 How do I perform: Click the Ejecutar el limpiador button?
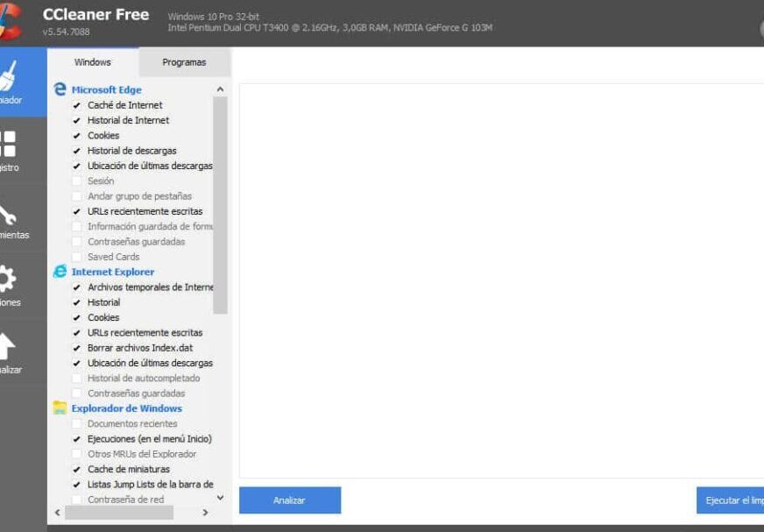pos(731,500)
